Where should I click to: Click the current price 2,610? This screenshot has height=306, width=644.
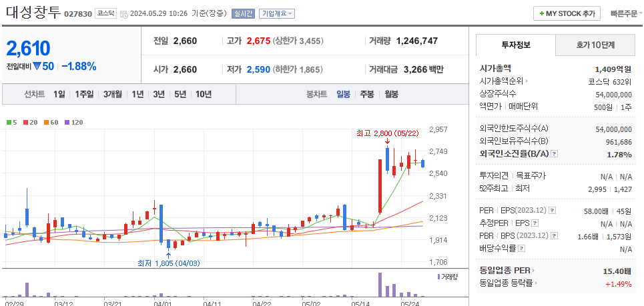pos(28,48)
